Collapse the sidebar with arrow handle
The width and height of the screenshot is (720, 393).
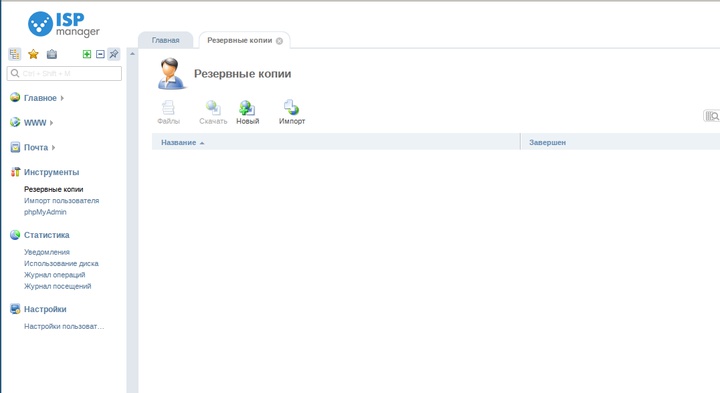(132, 54)
